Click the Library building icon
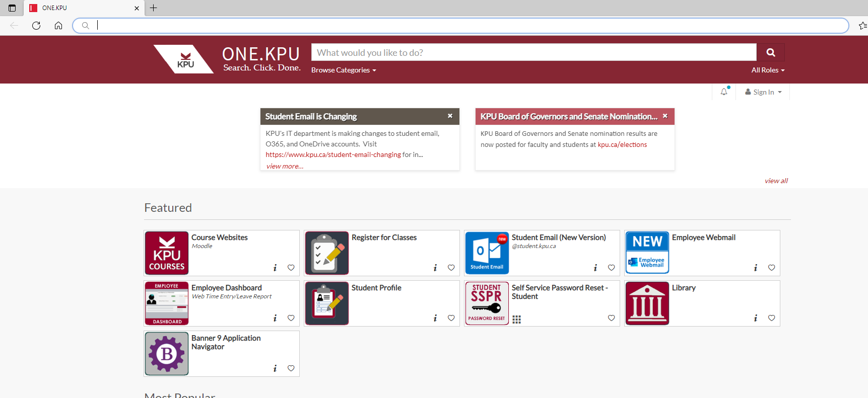 (647, 303)
